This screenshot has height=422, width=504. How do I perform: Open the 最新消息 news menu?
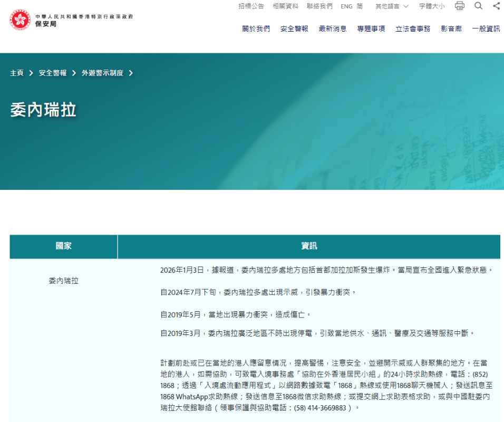pos(333,30)
